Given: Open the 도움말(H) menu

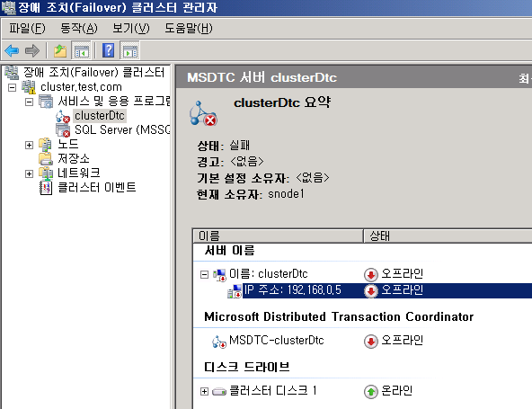Looking at the screenshot, I should pos(189,28).
